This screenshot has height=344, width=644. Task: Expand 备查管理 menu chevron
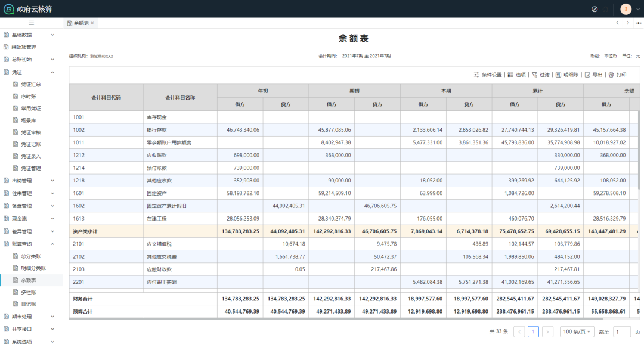[52, 206]
